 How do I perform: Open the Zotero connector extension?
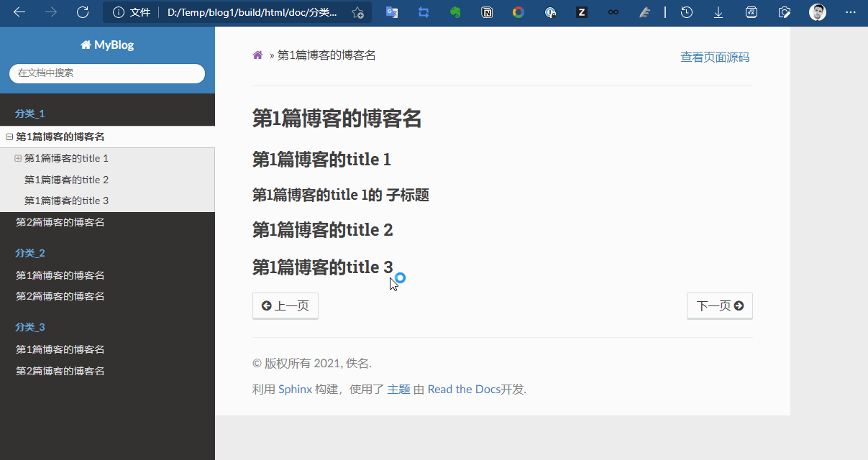pos(582,12)
